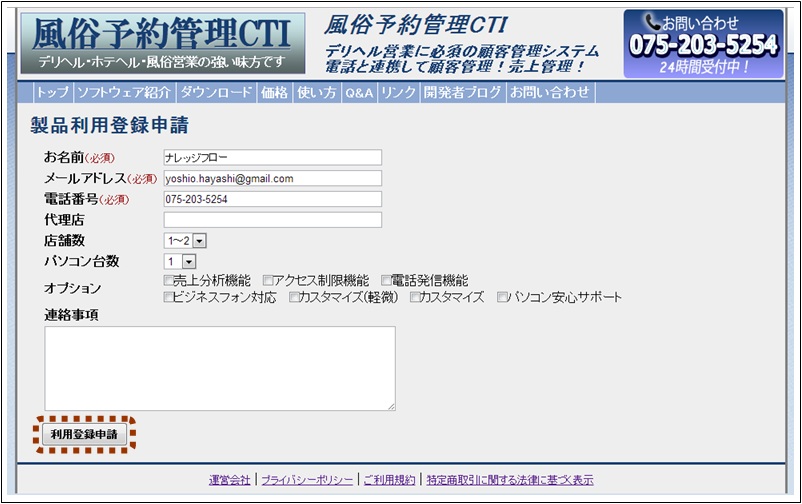This screenshot has height=504, width=802.
Task: Go to ソフトウェア紹介 in navigation
Action: [124, 93]
